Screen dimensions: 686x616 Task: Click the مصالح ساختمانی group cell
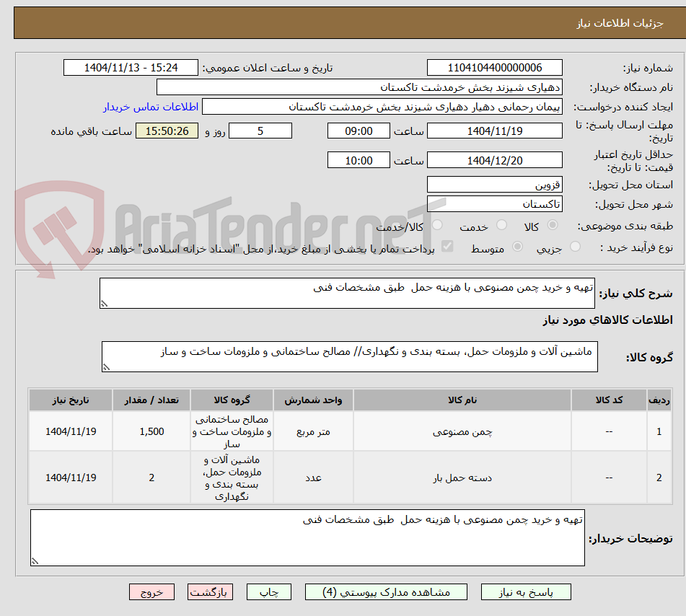click(232, 431)
